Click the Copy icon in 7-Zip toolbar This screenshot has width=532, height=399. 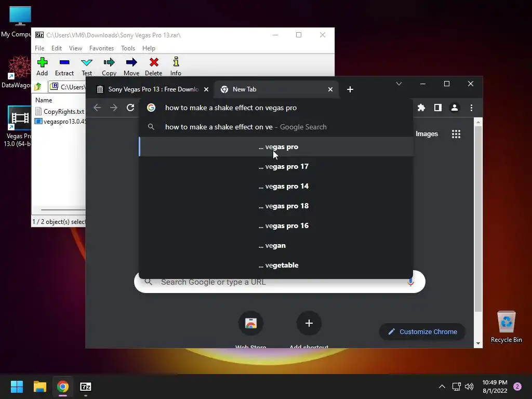tap(109, 62)
